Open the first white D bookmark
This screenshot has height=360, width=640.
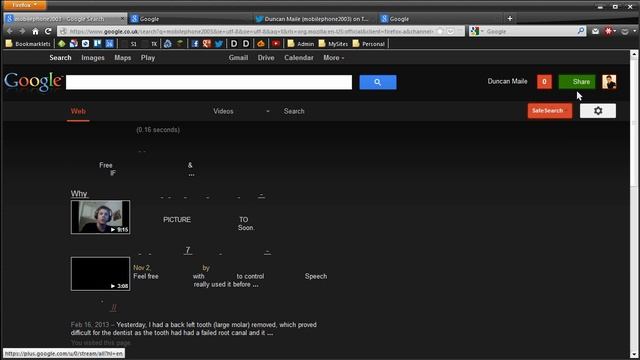click(x=234, y=44)
